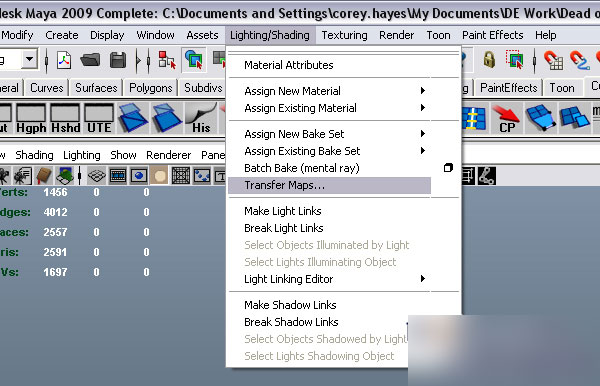Expand Light Linking Editor submenu

(329, 279)
